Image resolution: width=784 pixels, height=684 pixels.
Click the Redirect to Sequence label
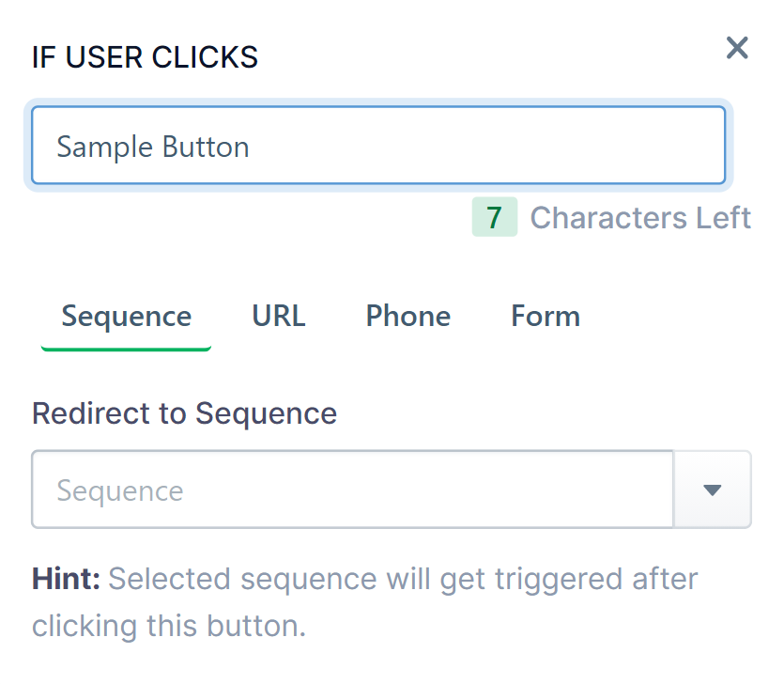click(x=184, y=413)
